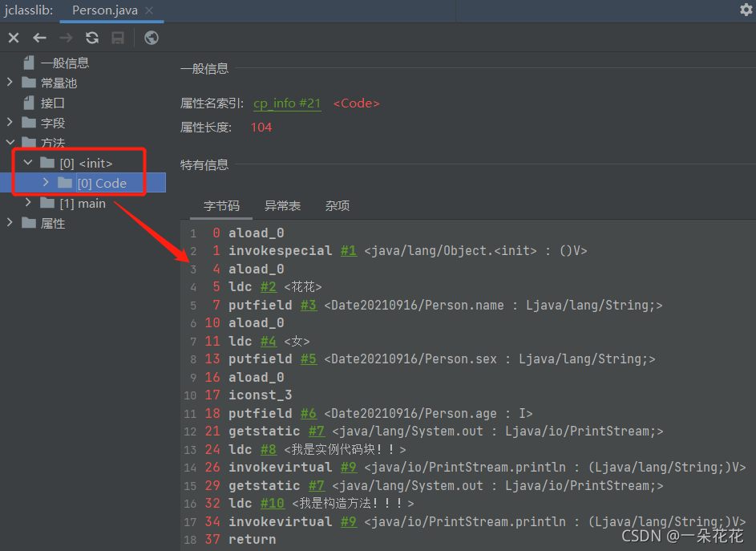756x551 pixels.
Task: Select the Person.java tab
Action: click(105, 10)
